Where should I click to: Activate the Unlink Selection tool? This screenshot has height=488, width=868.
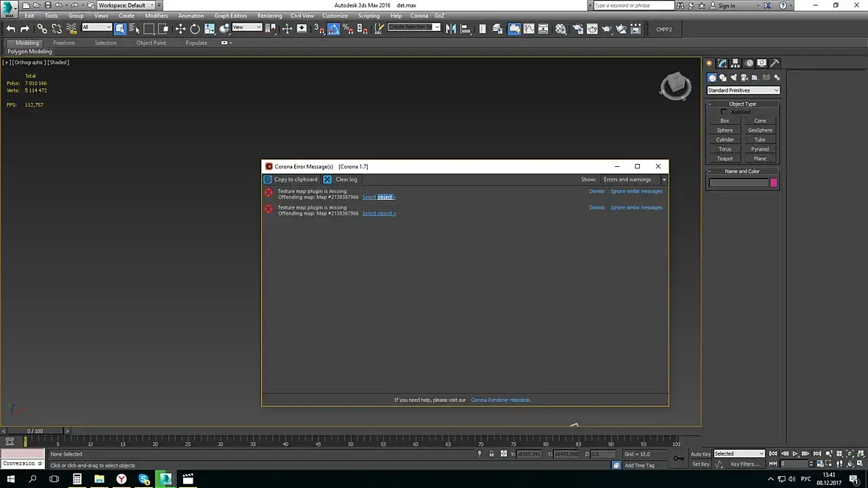click(57, 29)
